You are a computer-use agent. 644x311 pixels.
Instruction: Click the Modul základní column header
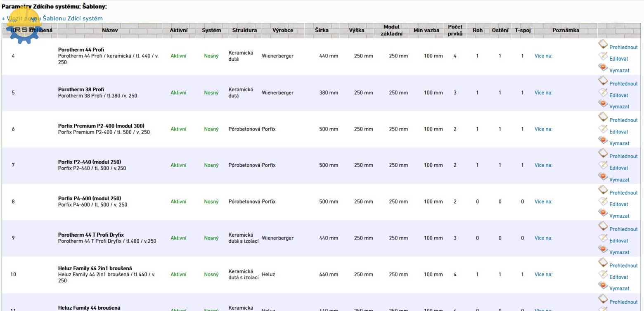(x=391, y=30)
